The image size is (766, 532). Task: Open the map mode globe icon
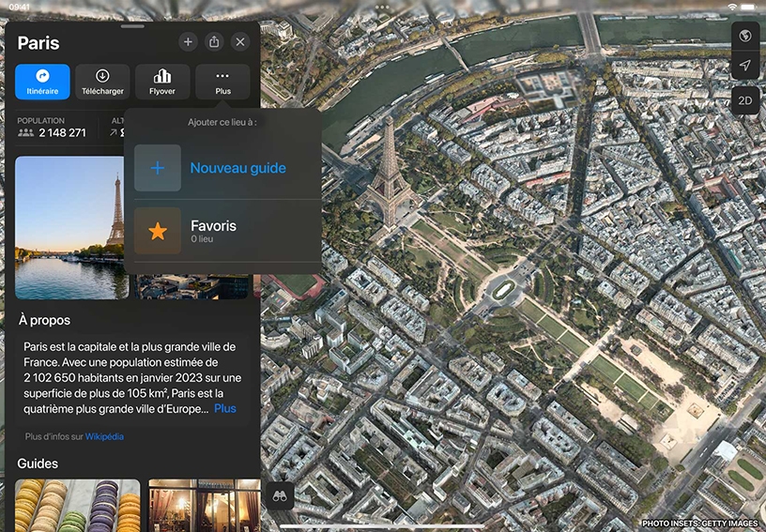[x=745, y=36]
